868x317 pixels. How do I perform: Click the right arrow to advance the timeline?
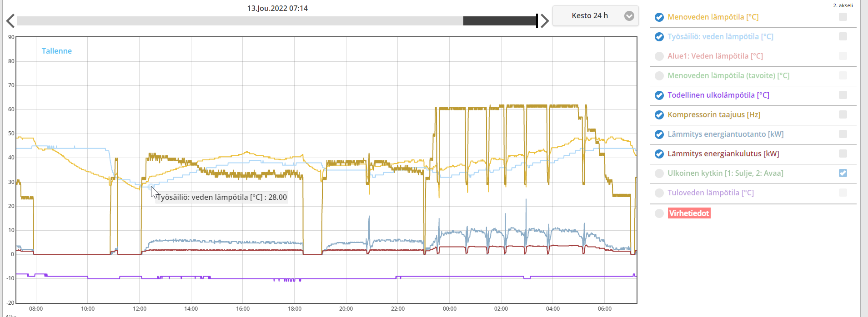(x=544, y=21)
